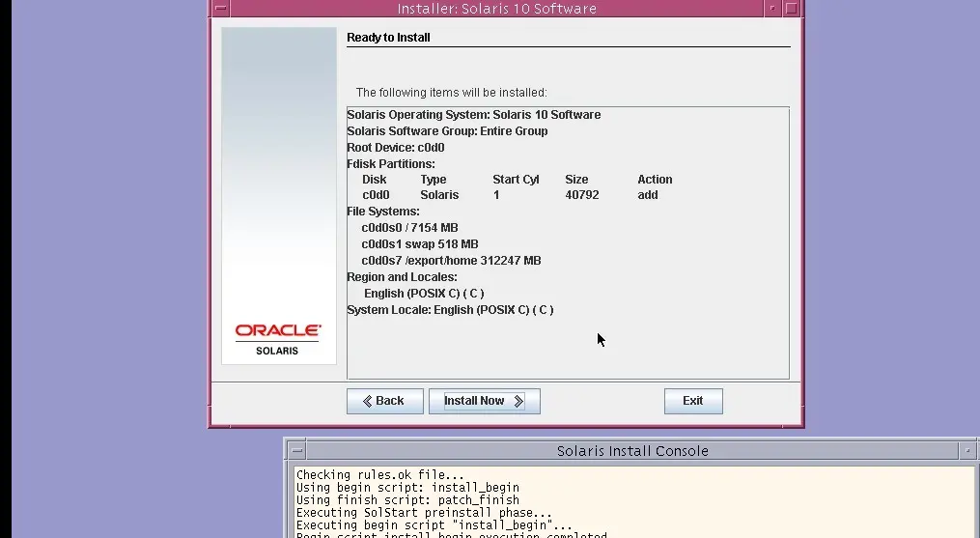Click the partition size value 40792
Viewport: 980px width, 538px height.
[x=582, y=195]
